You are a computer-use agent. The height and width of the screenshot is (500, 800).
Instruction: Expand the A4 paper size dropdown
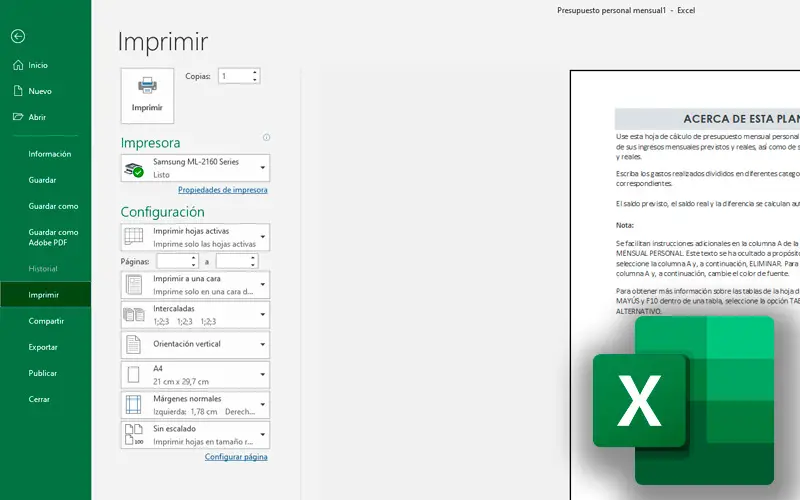click(195, 374)
